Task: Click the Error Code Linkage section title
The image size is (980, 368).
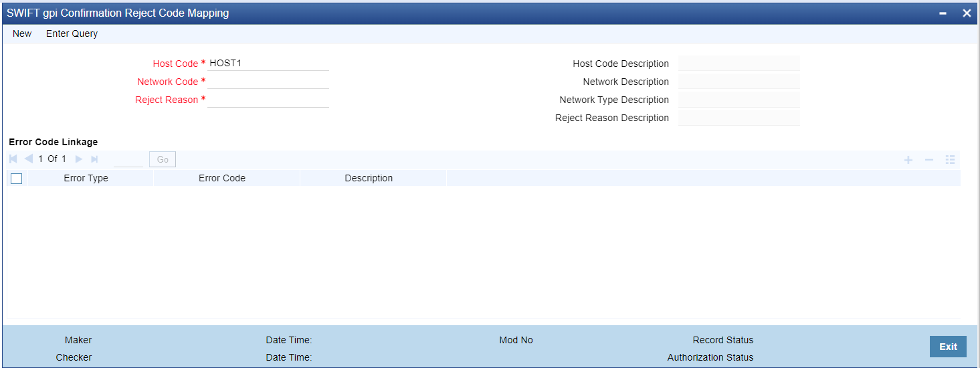Action: click(54, 142)
